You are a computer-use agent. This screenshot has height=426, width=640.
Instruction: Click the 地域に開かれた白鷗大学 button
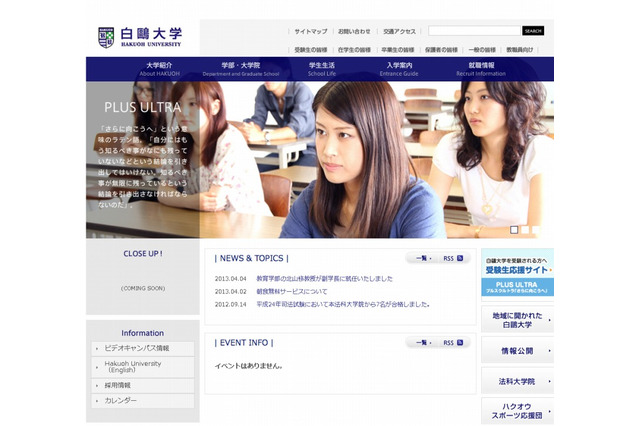pos(518,320)
